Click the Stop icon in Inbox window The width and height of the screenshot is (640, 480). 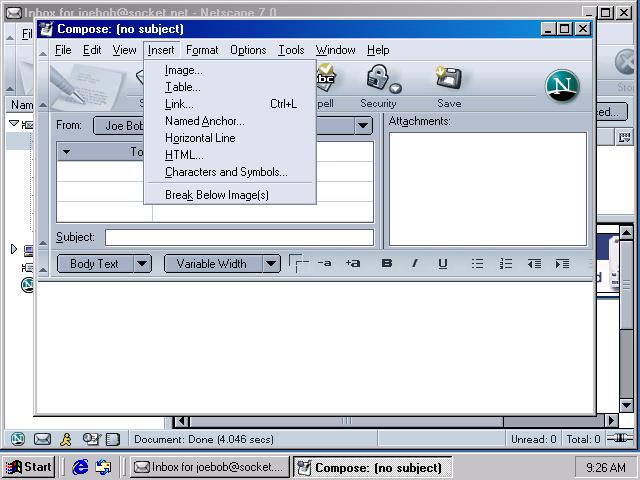[625, 62]
